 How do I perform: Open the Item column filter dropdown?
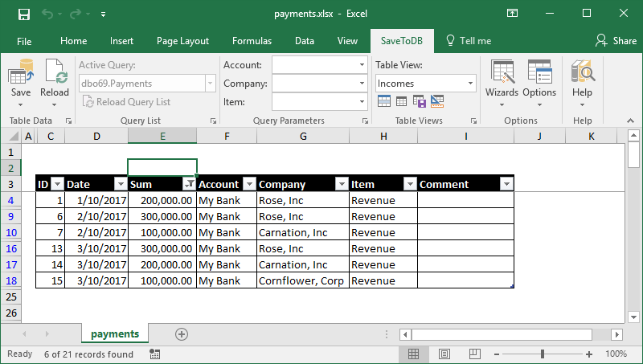[x=410, y=185]
